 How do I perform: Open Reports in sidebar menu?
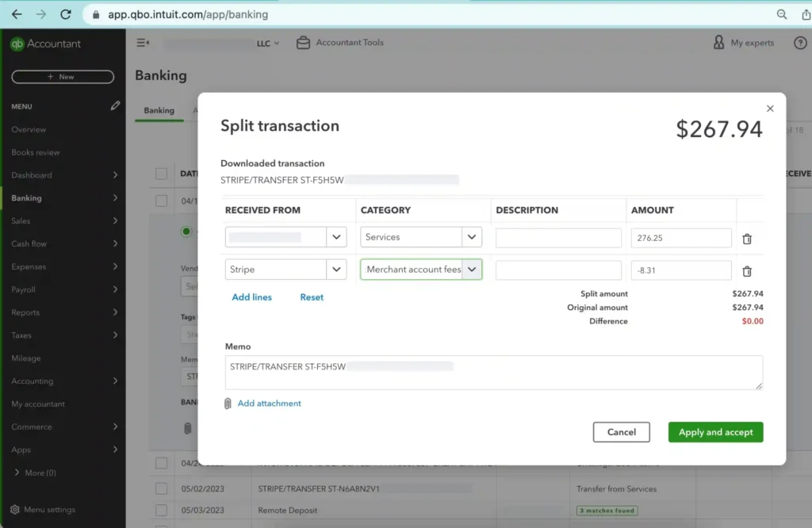[25, 312]
